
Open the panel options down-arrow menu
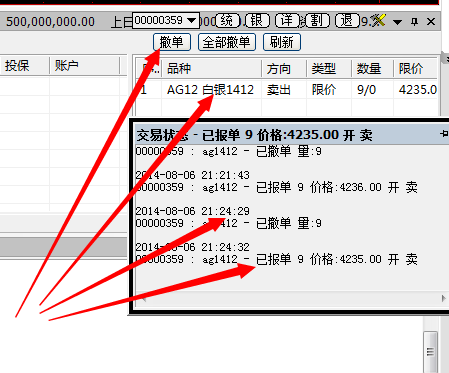(397, 22)
